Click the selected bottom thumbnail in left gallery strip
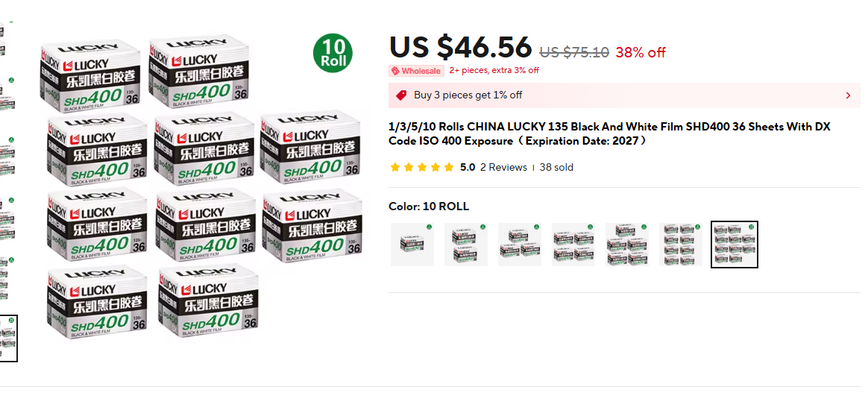Viewport: 868px width, 416px height. tap(7, 338)
